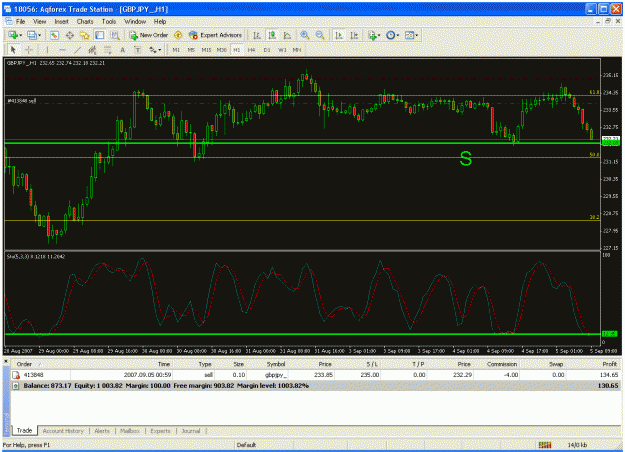Select the vertical line drawing tool
This screenshot has height=452, width=625.
(47, 50)
